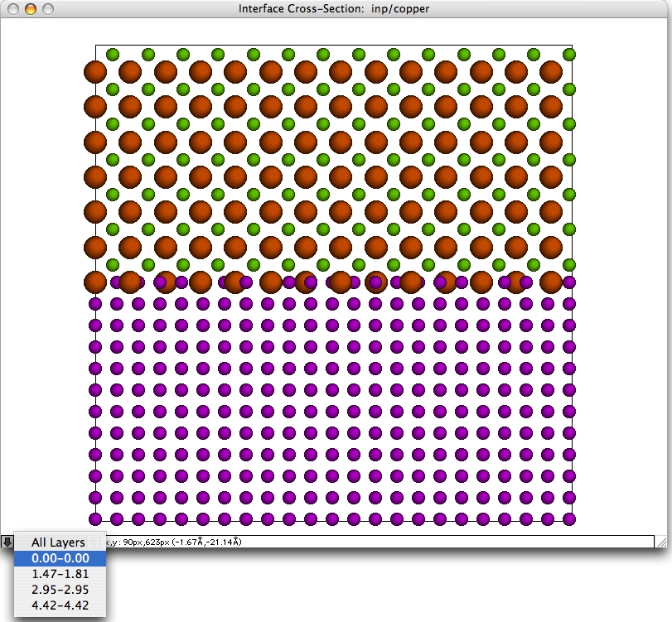
Task: Zoom window with the gray titlebar button
Action: tap(47, 9)
